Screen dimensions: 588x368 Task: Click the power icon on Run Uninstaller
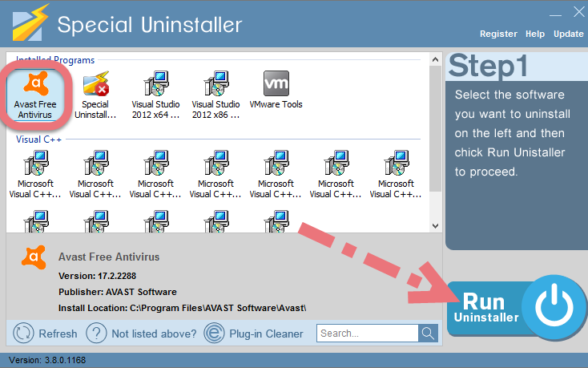click(x=554, y=306)
